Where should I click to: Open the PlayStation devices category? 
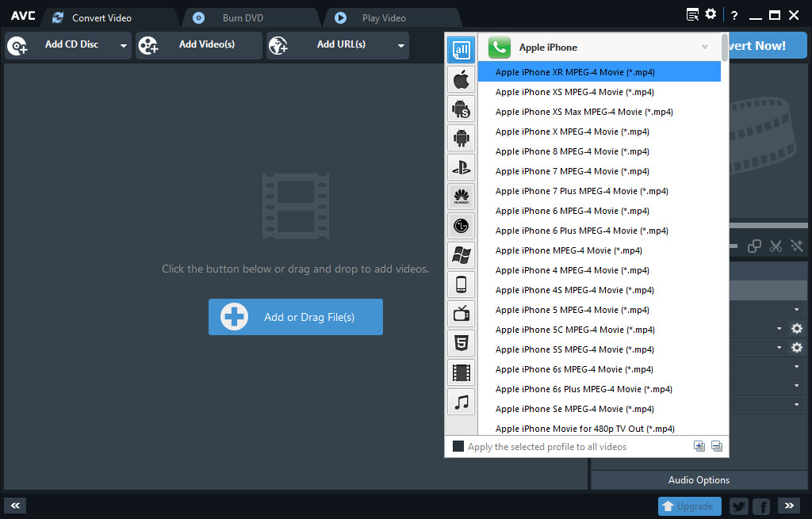pos(461,167)
